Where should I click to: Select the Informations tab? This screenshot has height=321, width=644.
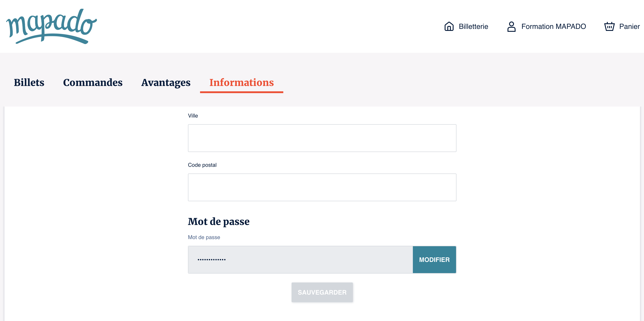pos(241,83)
